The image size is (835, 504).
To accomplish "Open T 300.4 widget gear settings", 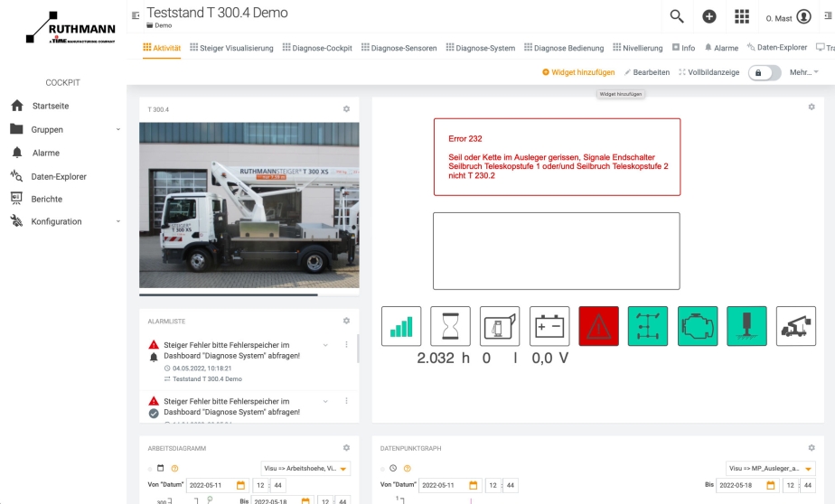I will point(346,109).
